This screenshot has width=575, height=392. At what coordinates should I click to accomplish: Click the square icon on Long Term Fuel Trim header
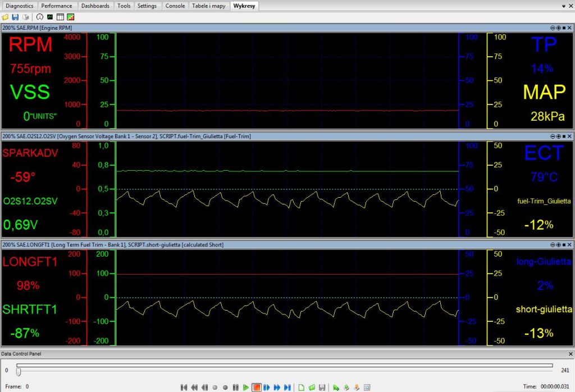(x=563, y=245)
